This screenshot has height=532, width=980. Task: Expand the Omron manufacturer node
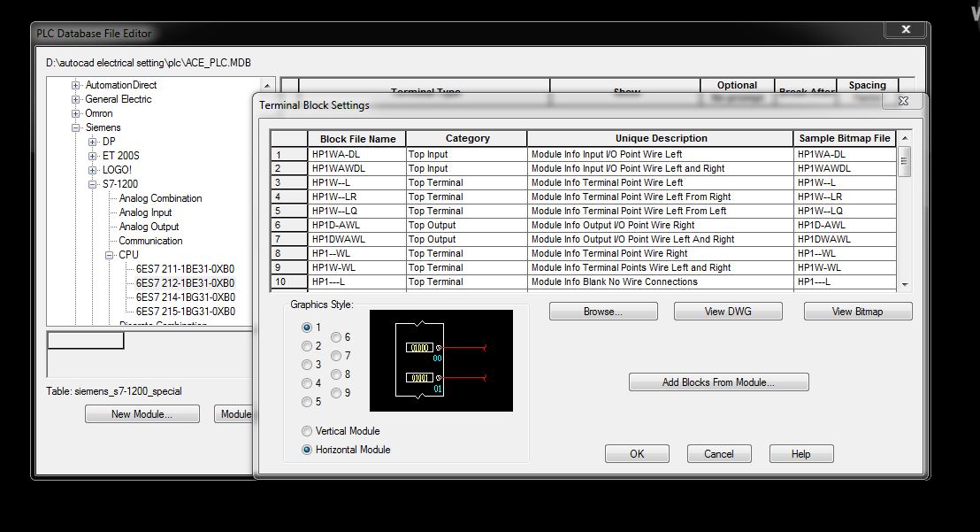76,113
